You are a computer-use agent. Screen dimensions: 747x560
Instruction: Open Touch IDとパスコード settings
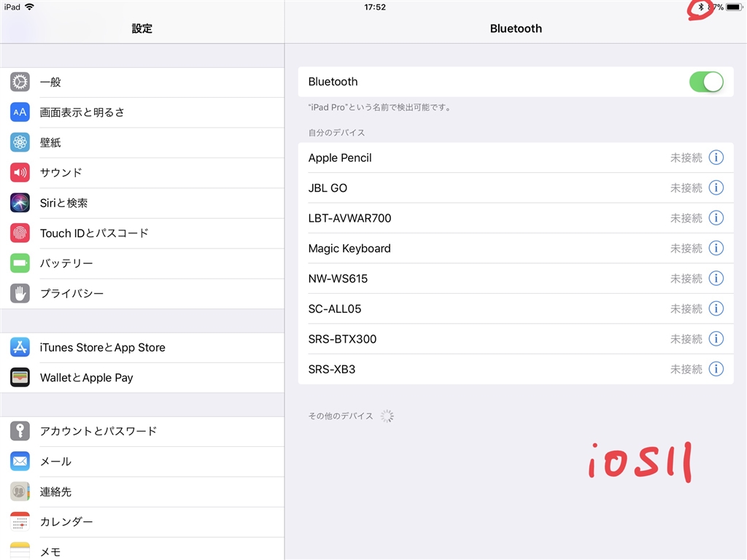click(x=142, y=233)
